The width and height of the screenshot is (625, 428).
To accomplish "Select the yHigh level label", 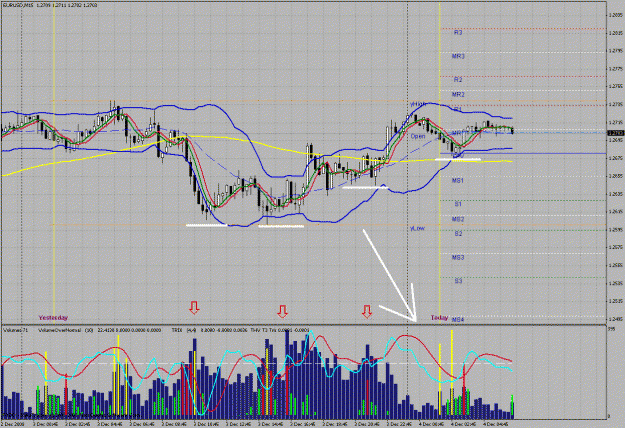I will pos(418,104).
